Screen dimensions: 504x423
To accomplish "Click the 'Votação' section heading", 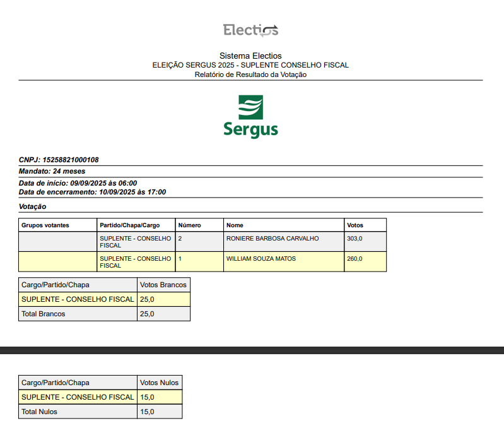I will (x=32, y=206).
